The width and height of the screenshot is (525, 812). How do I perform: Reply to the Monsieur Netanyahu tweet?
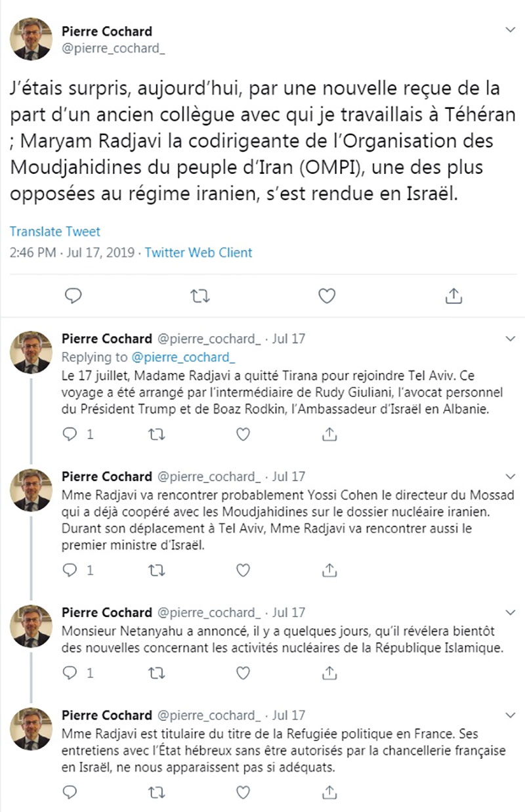click(x=70, y=673)
